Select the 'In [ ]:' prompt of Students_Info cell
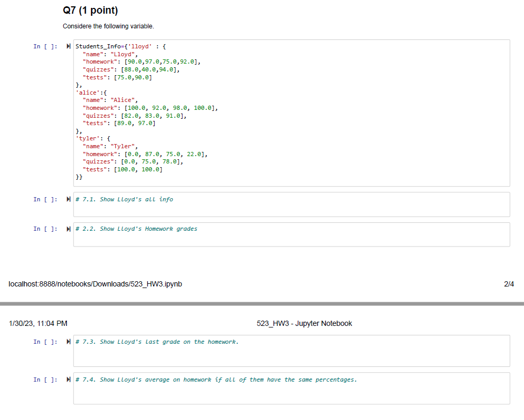Viewport: 524px width, 420px height. pos(45,46)
